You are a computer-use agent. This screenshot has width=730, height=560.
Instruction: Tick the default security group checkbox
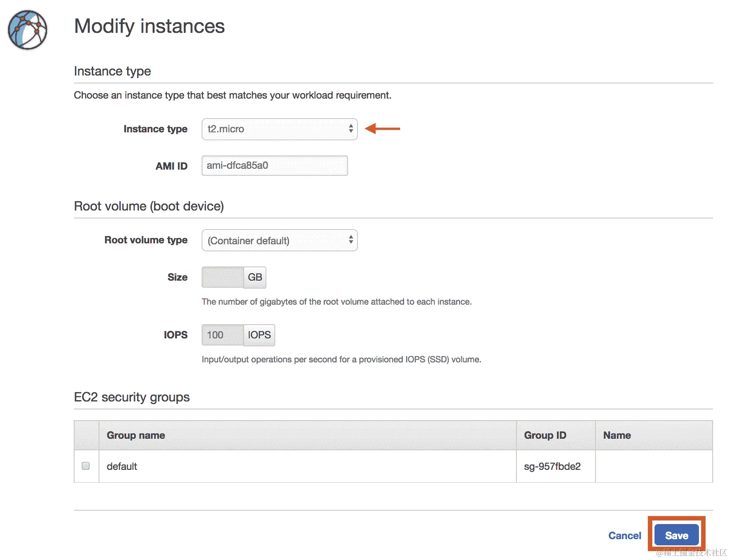click(x=86, y=466)
